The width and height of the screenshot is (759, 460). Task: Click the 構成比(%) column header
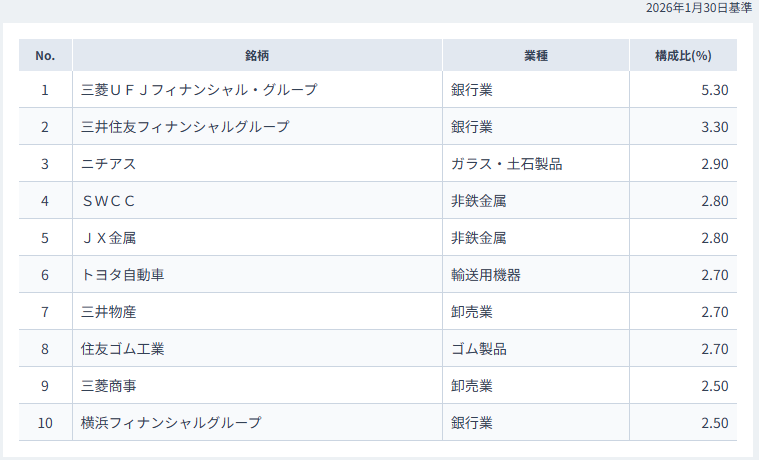[x=683, y=55]
